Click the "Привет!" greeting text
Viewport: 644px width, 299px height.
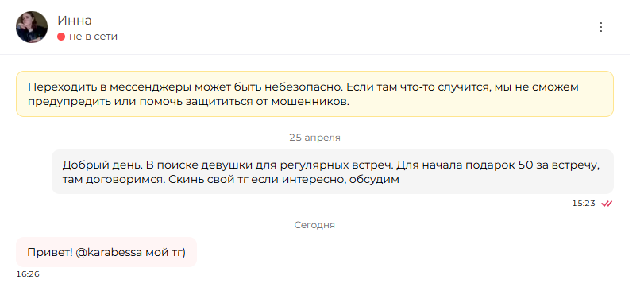[x=50, y=253]
